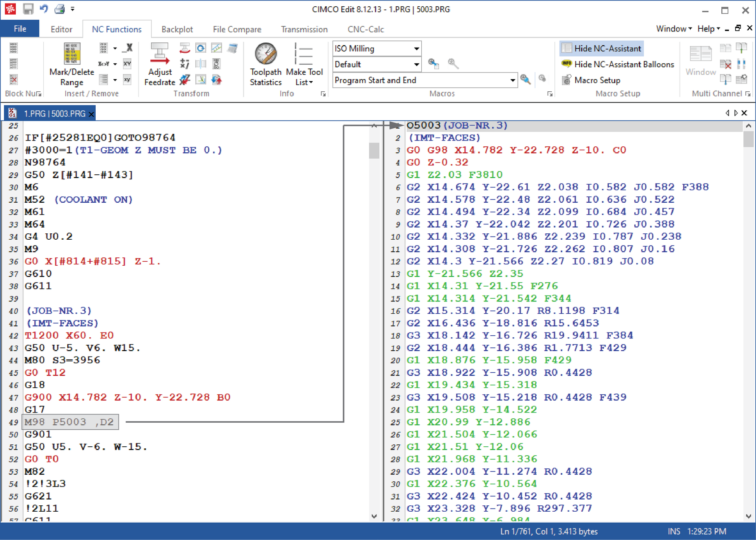Click line O5003(JOB-NR.3) in right pane
The height and width of the screenshot is (540, 756).
[x=457, y=125]
